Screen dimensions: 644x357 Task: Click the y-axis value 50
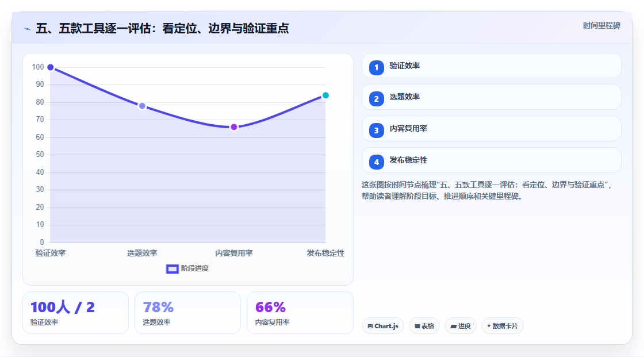click(40, 155)
